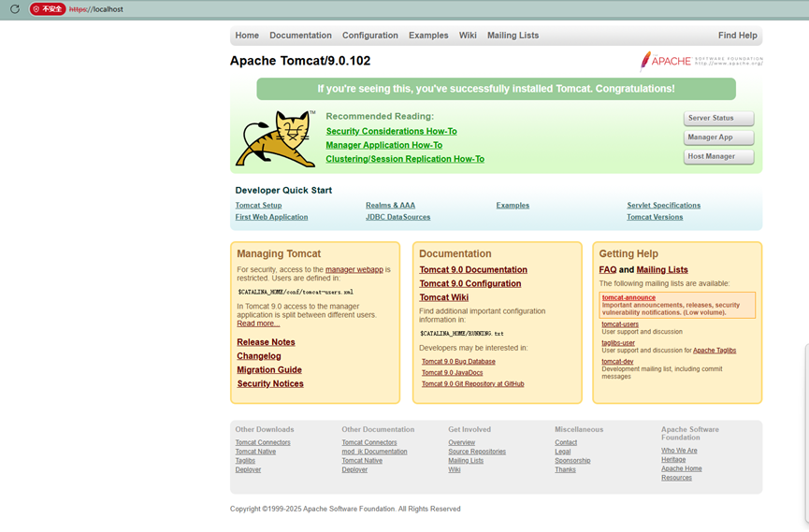Viewport: 809px width, 532px height.
Task: Open the Manager App button
Action: click(718, 137)
